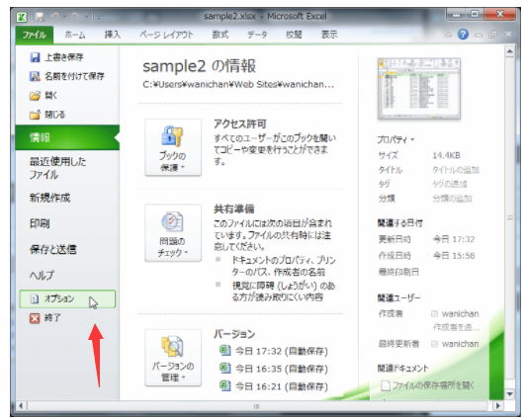Open quick access toolbar customize dropdown

[x=98, y=17]
